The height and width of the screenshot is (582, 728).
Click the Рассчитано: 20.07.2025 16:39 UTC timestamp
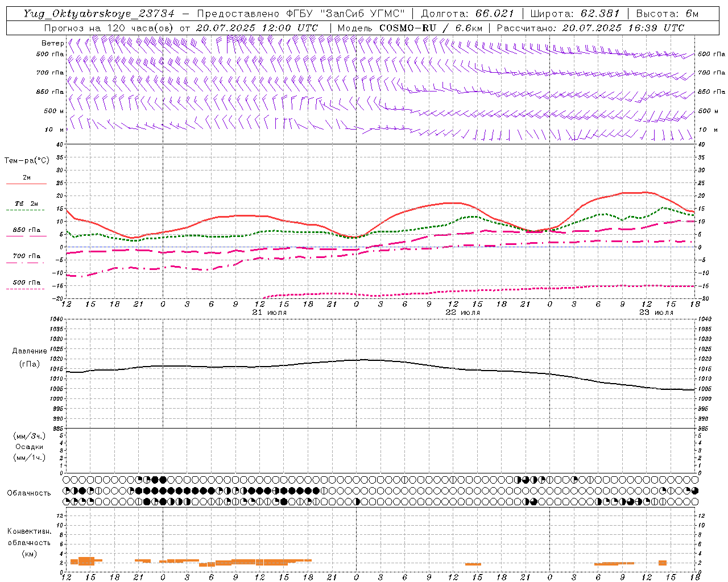click(x=590, y=28)
